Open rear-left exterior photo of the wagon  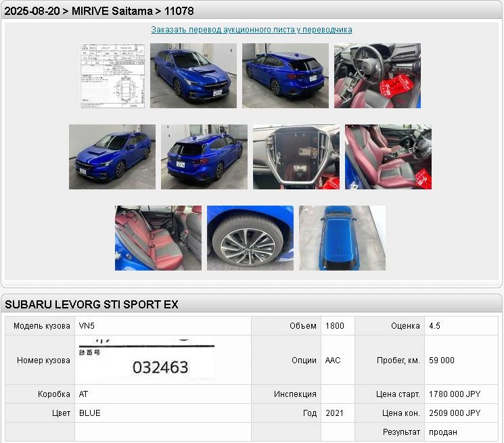[x=204, y=157]
